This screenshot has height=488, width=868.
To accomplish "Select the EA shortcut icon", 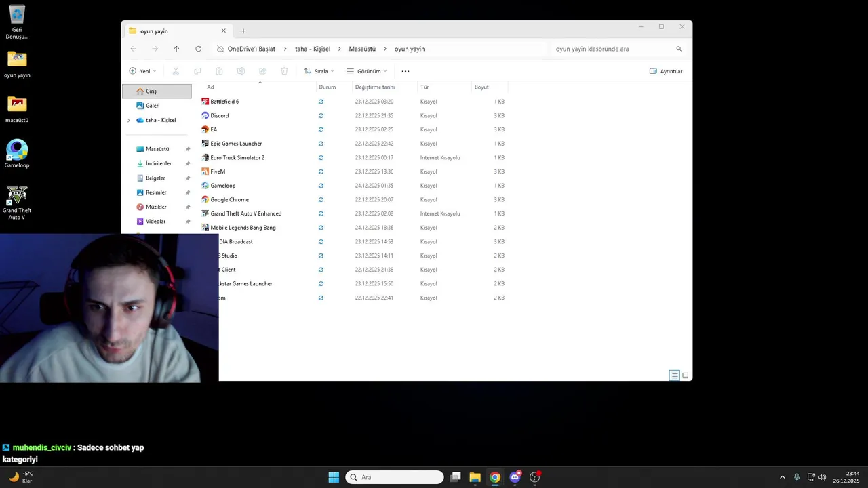I will (x=205, y=129).
